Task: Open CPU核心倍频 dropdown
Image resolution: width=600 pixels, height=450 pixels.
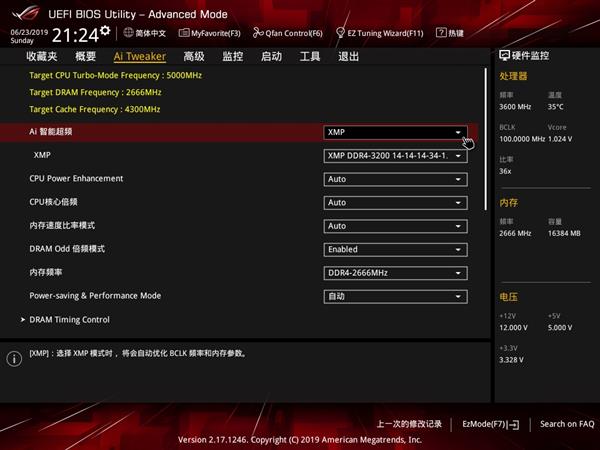Action: click(395, 202)
